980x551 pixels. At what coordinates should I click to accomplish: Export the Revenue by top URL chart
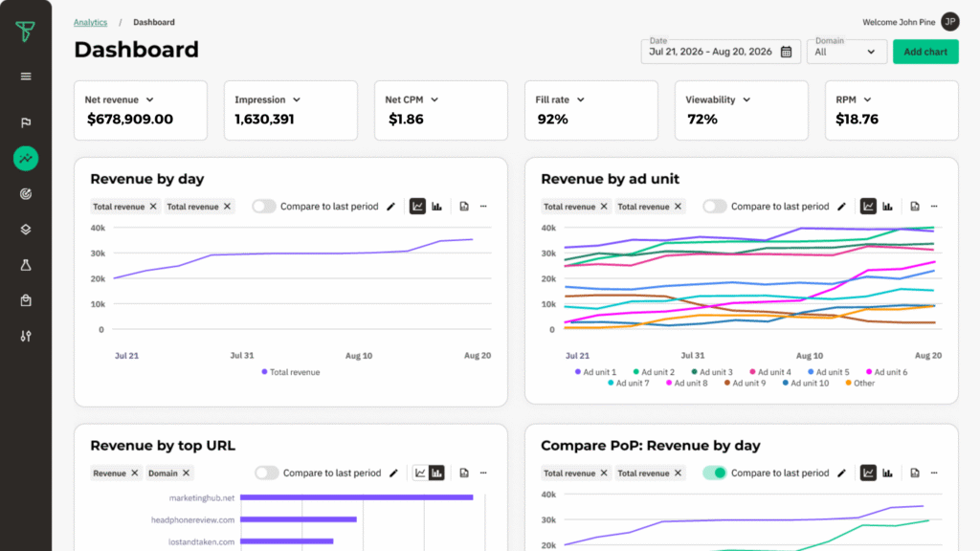[463, 473]
